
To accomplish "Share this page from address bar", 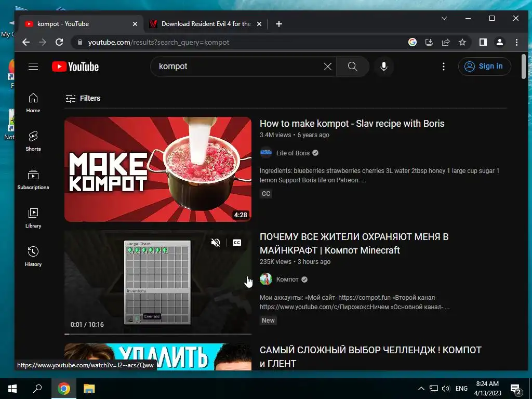I will coord(446,42).
